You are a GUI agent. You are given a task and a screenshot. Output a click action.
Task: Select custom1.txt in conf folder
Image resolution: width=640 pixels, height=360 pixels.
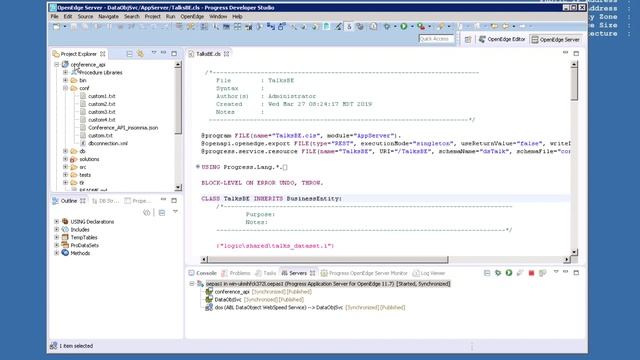click(102, 96)
